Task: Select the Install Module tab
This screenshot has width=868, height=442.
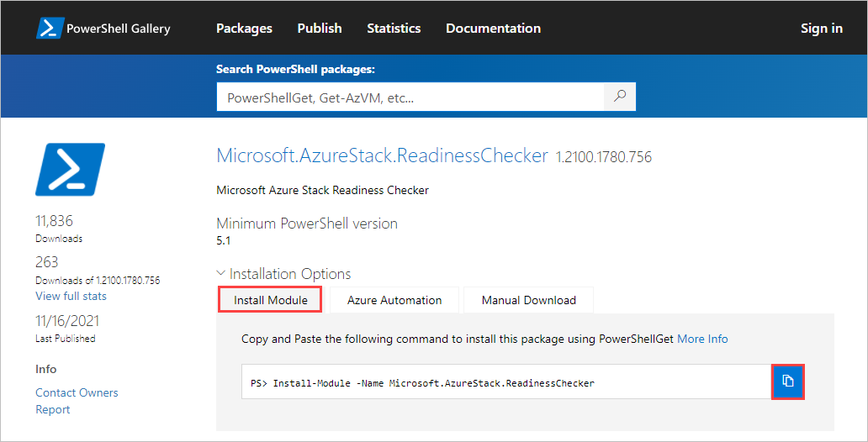Action: (270, 300)
